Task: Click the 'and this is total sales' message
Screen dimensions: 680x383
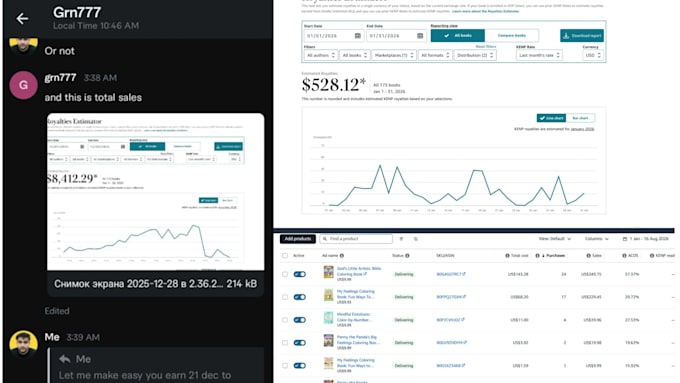Action: 93,98
